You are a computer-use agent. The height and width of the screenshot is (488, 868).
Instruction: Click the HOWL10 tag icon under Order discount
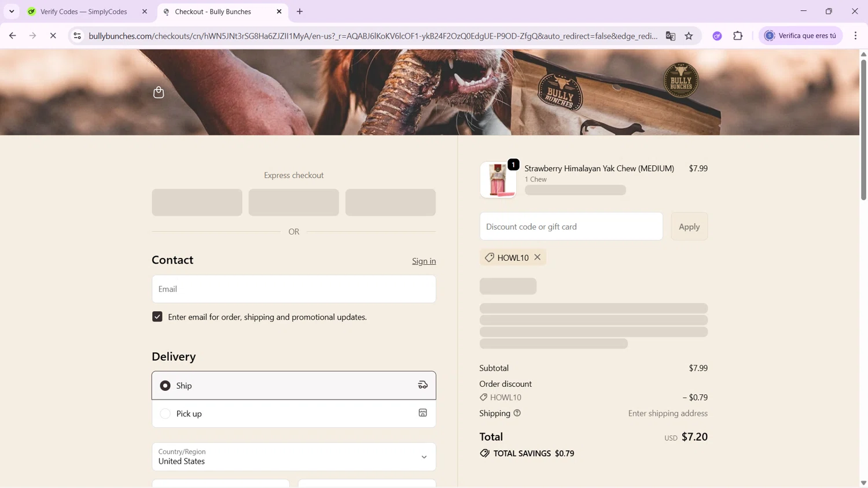(x=484, y=397)
